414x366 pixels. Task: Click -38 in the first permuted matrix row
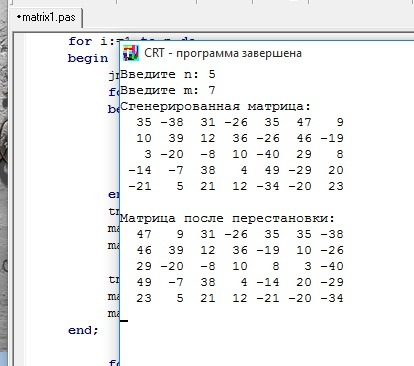click(x=332, y=234)
